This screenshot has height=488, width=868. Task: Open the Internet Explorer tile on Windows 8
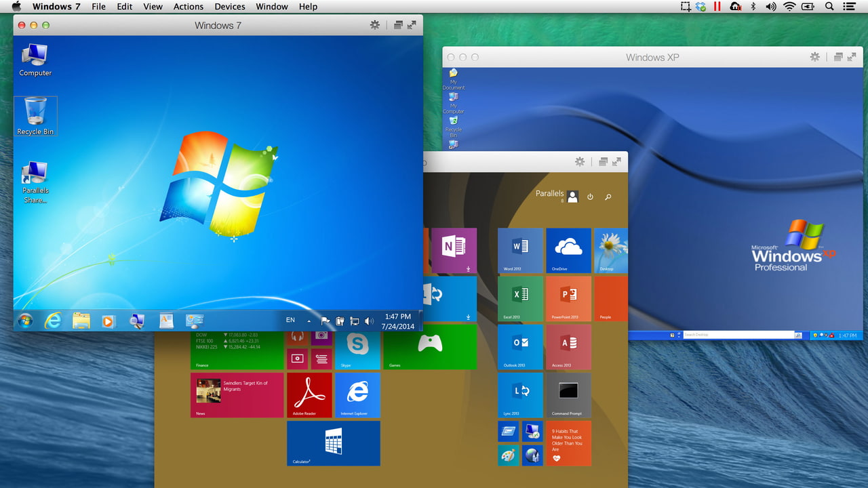[357, 395]
